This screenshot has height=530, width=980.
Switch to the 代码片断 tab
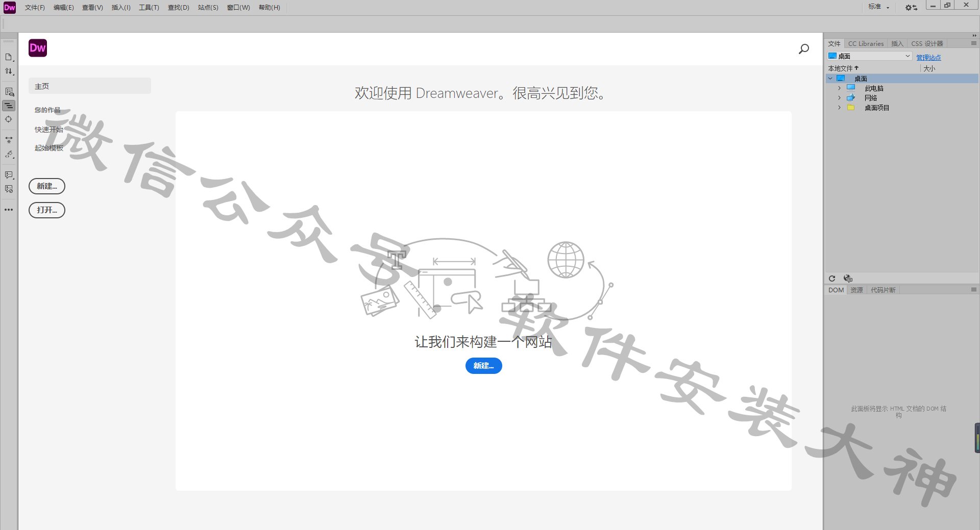[x=883, y=290]
